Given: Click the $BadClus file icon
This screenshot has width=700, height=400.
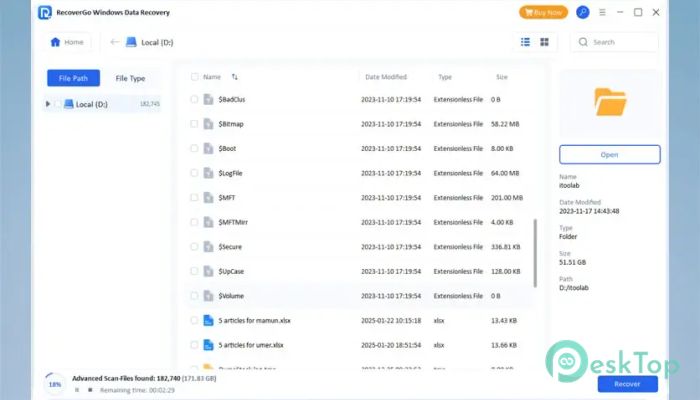Looking at the screenshot, I should [x=208, y=99].
